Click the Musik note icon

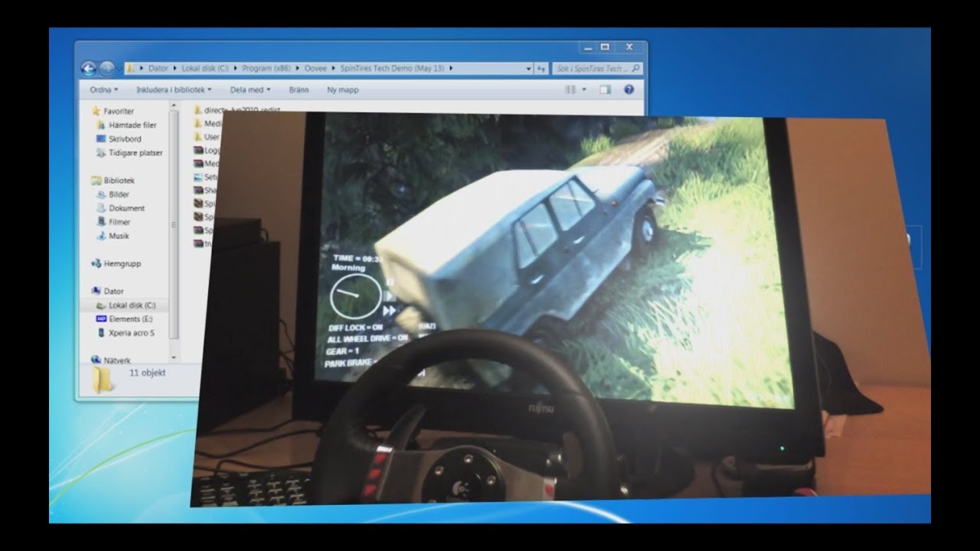101,236
